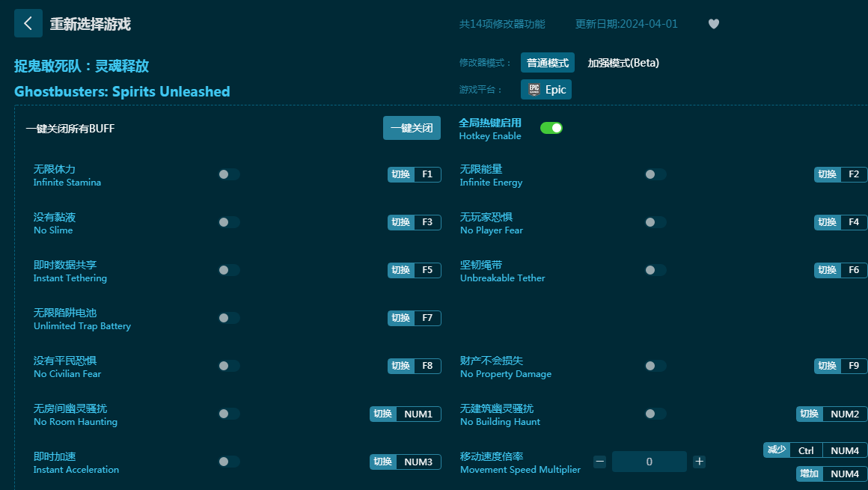Click F6 hotkey button for Unbreakable Tether
This screenshot has height=490, width=868.
pos(840,270)
